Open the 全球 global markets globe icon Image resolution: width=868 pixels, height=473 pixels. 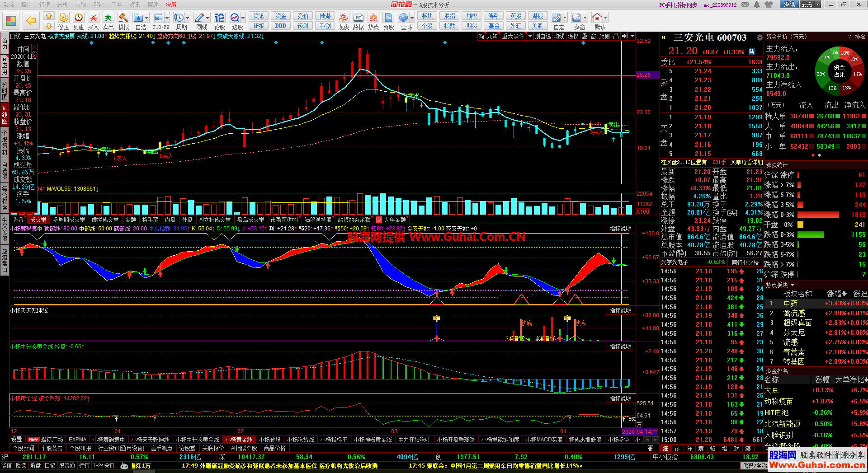404,21
